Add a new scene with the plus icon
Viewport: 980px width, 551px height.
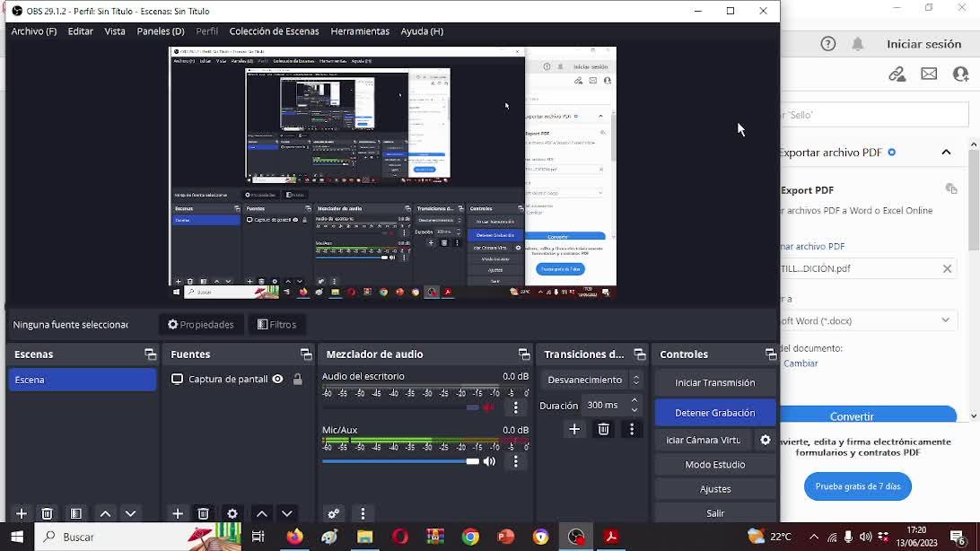[22, 513]
